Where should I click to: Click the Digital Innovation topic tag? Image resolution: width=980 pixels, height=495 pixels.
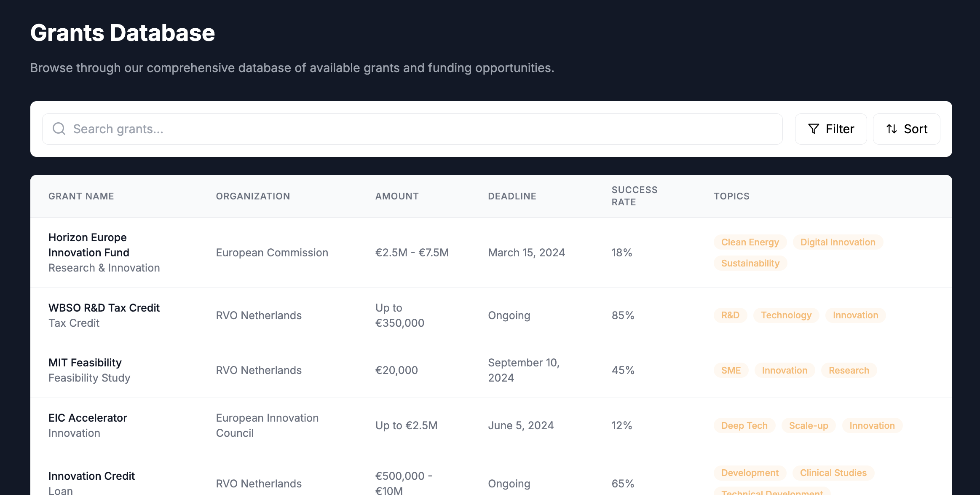tap(837, 242)
